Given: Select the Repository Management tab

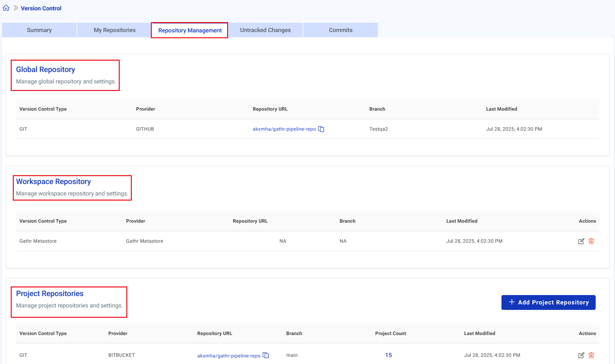Looking at the screenshot, I should [189, 30].
